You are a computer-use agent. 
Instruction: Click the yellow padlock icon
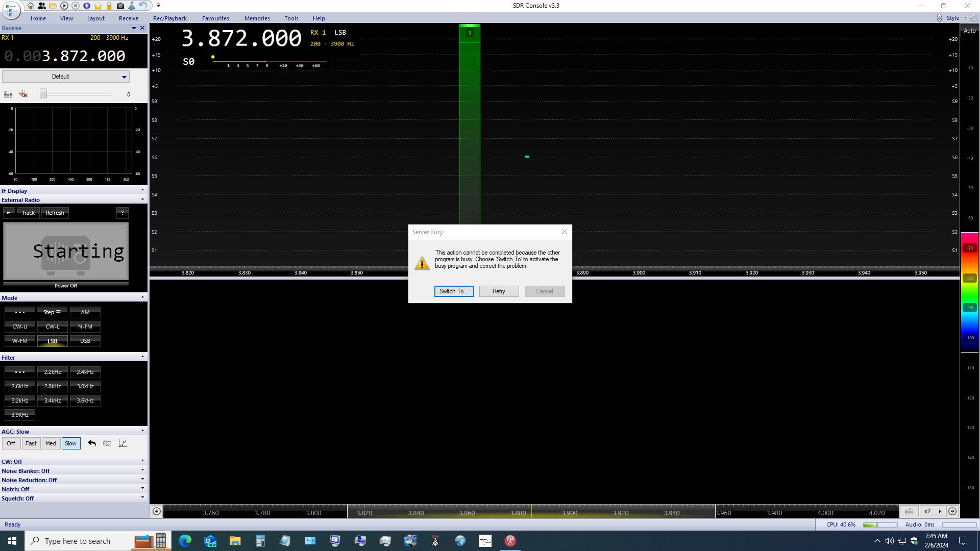click(x=109, y=6)
